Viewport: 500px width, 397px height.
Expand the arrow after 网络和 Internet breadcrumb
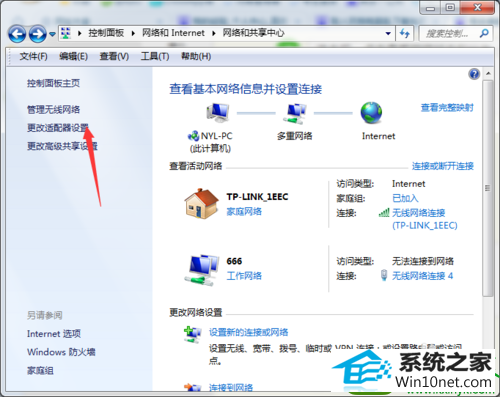(214, 33)
